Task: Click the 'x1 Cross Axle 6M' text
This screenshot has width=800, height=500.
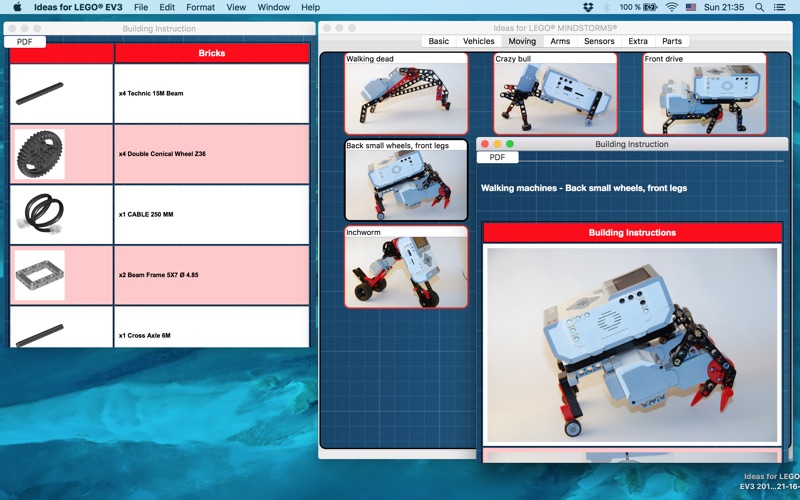Action: [x=144, y=335]
